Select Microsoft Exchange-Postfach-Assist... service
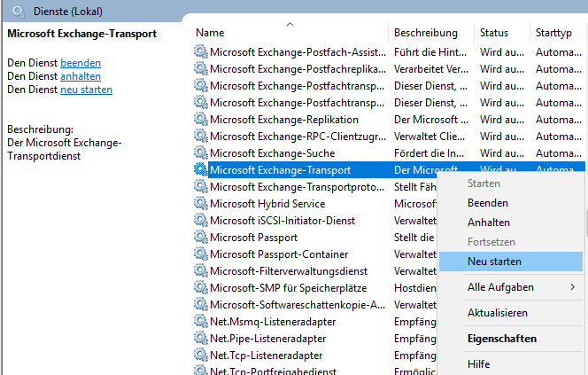 (x=298, y=51)
